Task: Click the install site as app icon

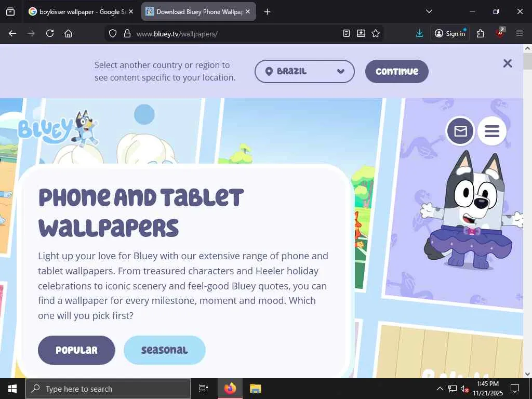Action: pos(361,33)
